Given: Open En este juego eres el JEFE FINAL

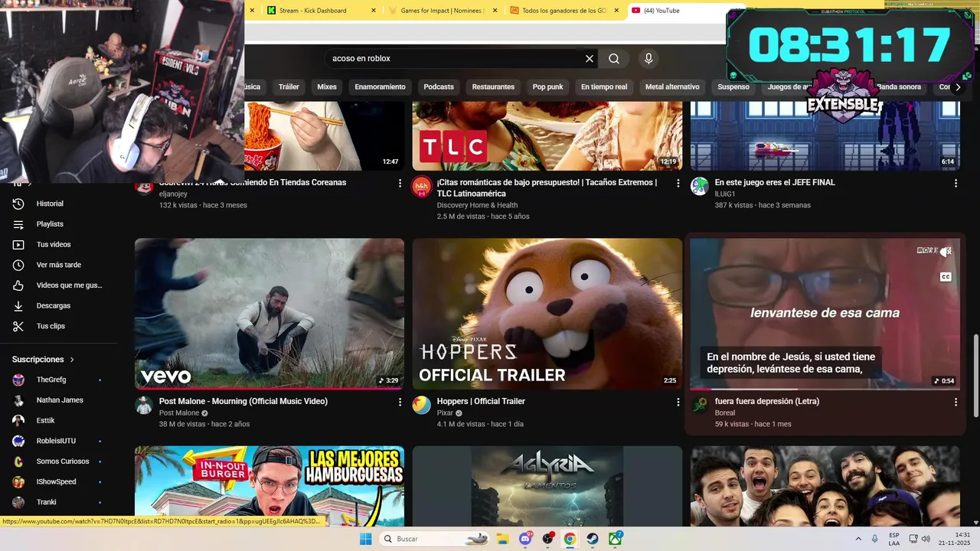Looking at the screenshot, I should 775,182.
